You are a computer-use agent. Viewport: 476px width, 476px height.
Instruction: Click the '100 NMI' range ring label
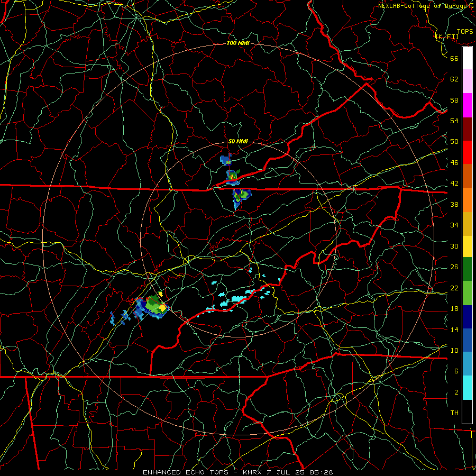tap(238, 43)
